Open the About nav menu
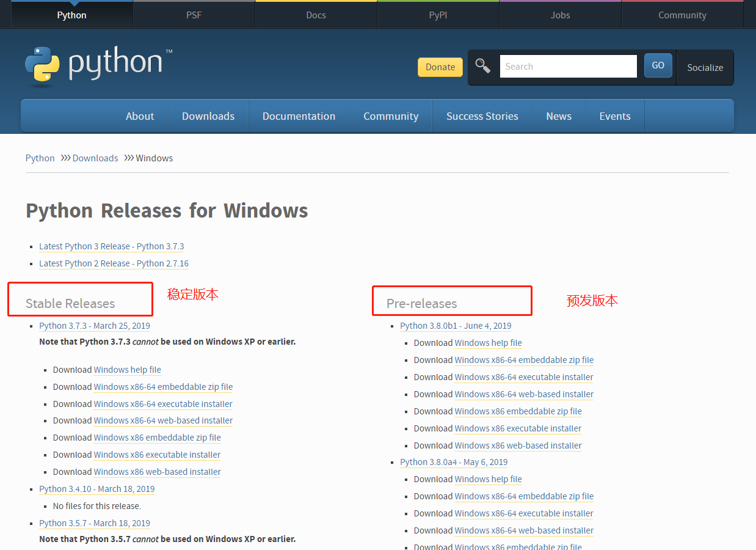The height and width of the screenshot is (550, 756). click(140, 116)
